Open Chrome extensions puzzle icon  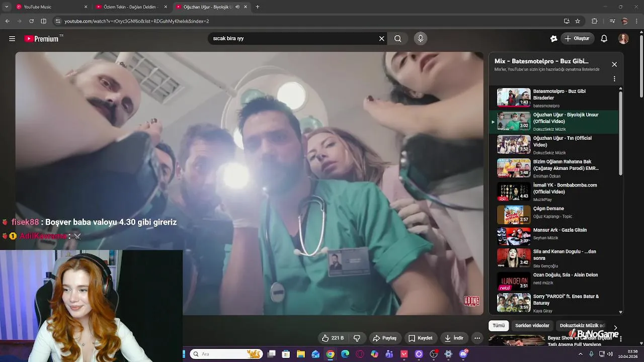pyautogui.click(x=595, y=21)
